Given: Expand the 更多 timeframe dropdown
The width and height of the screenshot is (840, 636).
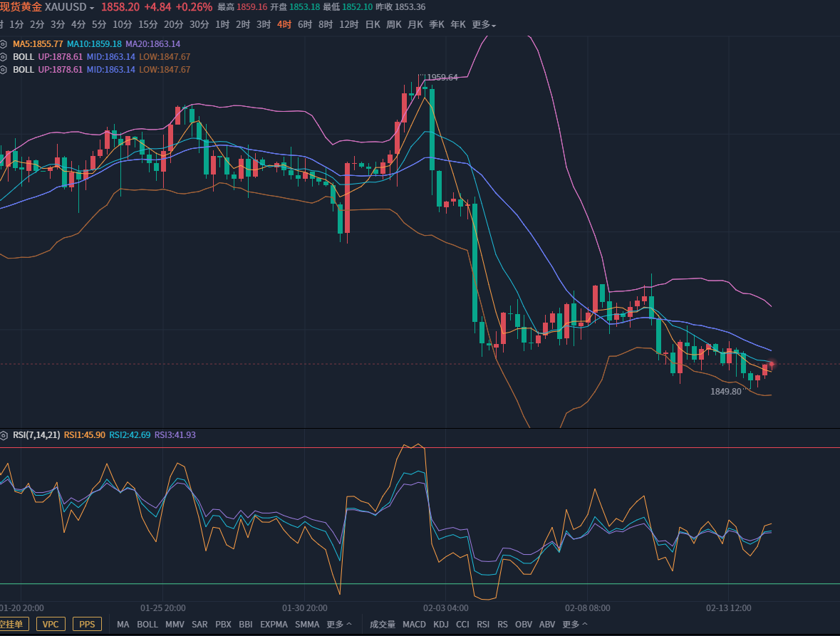Looking at the screenshot, I should (x=484, y=24).
